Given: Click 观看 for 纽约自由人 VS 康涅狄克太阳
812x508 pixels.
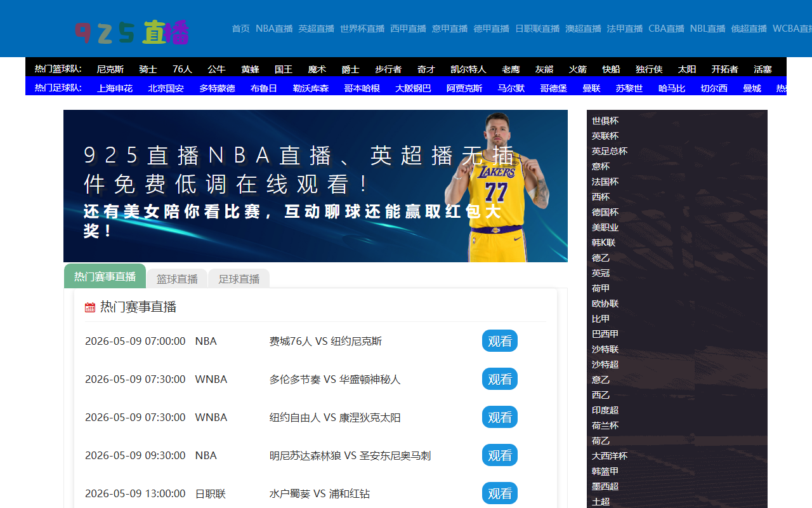Looking at the screenshot, I should pyautogui.click(x=500, y=417).
